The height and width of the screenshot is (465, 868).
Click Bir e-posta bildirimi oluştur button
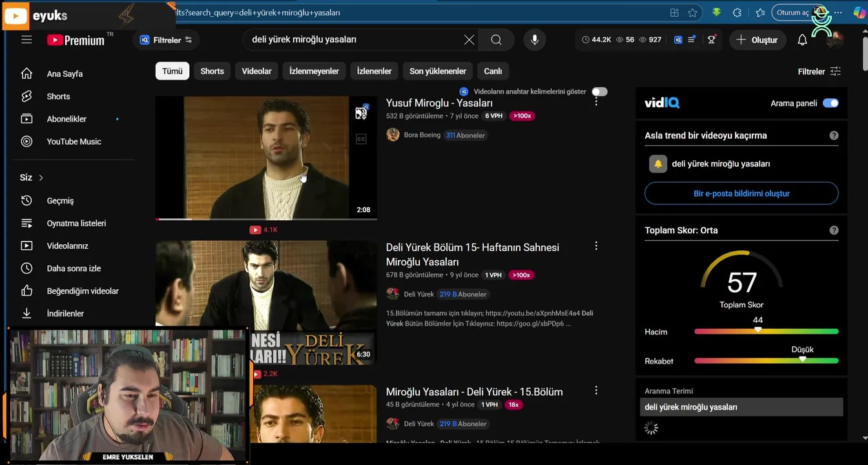pos(741,193)
